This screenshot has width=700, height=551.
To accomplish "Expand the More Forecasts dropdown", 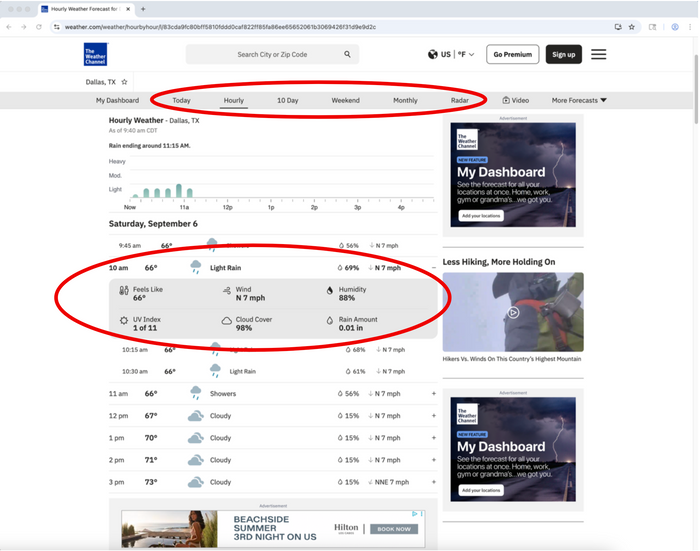I will tap(579, 100).
